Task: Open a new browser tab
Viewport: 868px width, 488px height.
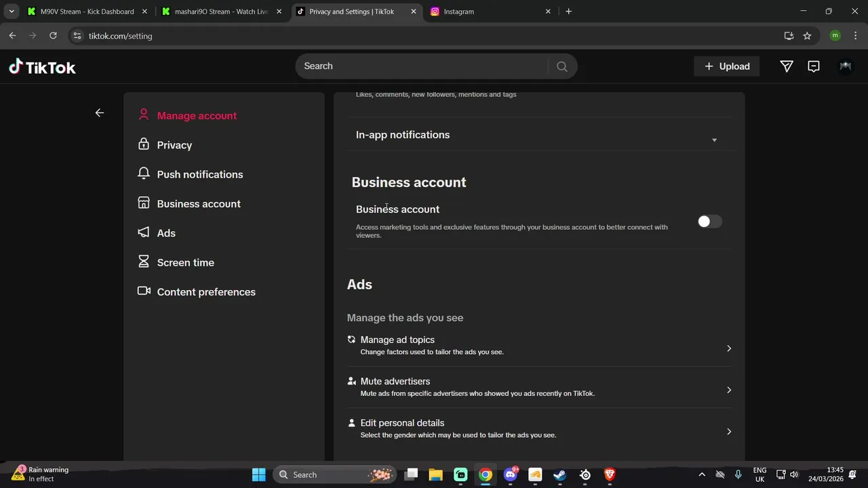Action: [568, 12]
